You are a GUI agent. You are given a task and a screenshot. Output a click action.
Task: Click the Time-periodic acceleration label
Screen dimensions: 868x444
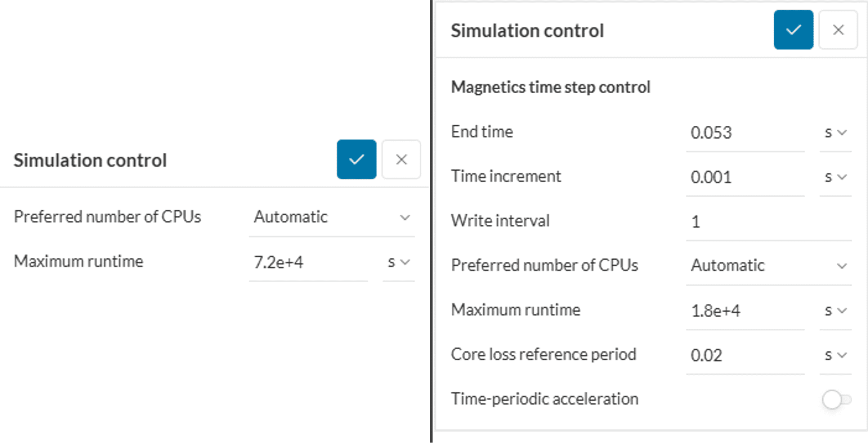(545, 399)
